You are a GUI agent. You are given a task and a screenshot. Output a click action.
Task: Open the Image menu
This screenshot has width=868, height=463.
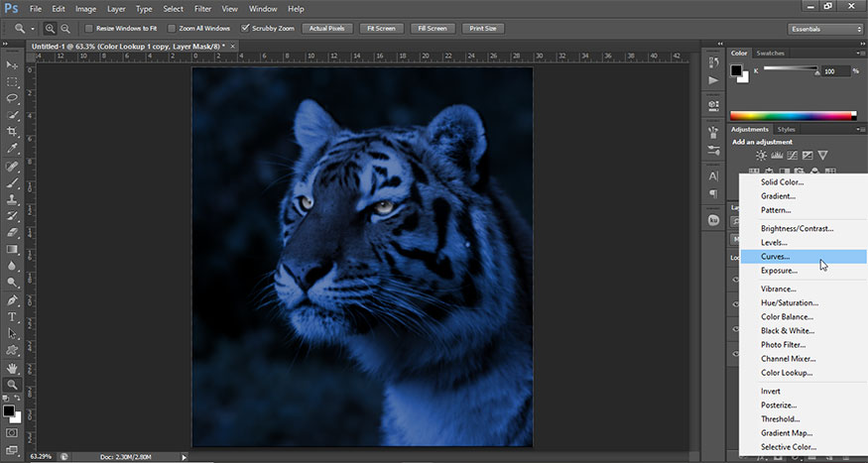(85, 9)
